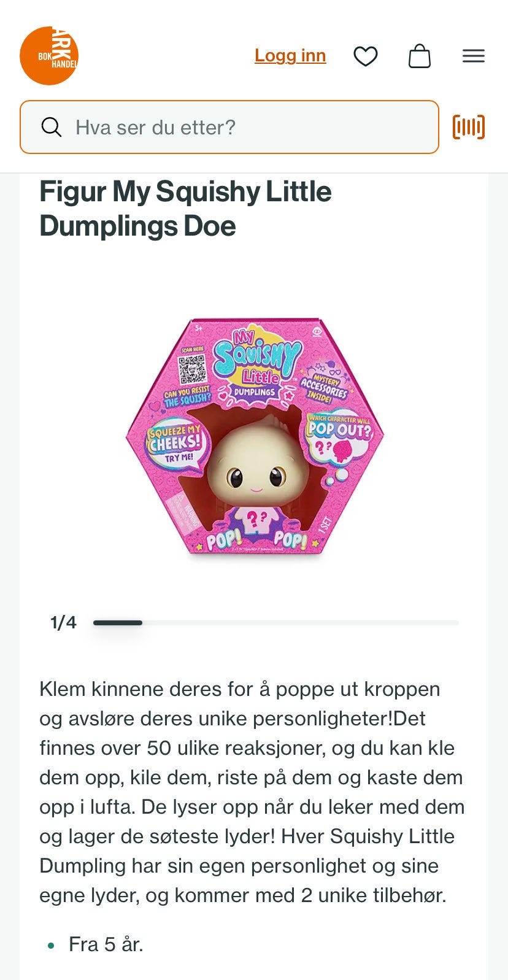
Task: Click the 'Klem kinnene deres' description paragraph
Action: [252, 792]
